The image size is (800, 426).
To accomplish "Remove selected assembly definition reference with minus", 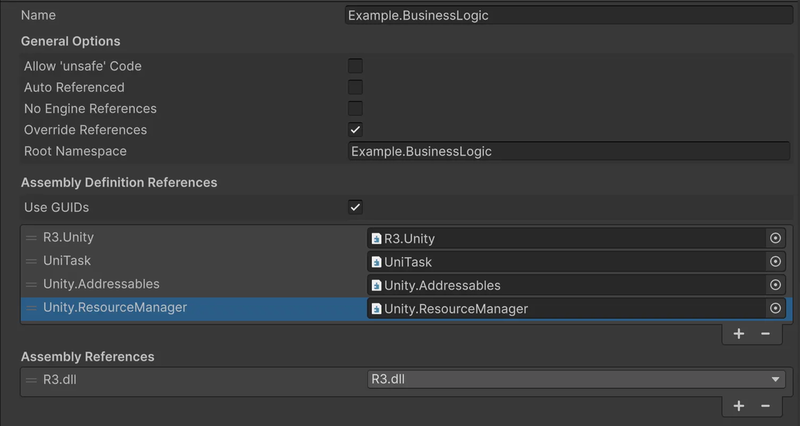I will [x=765, y=334].
